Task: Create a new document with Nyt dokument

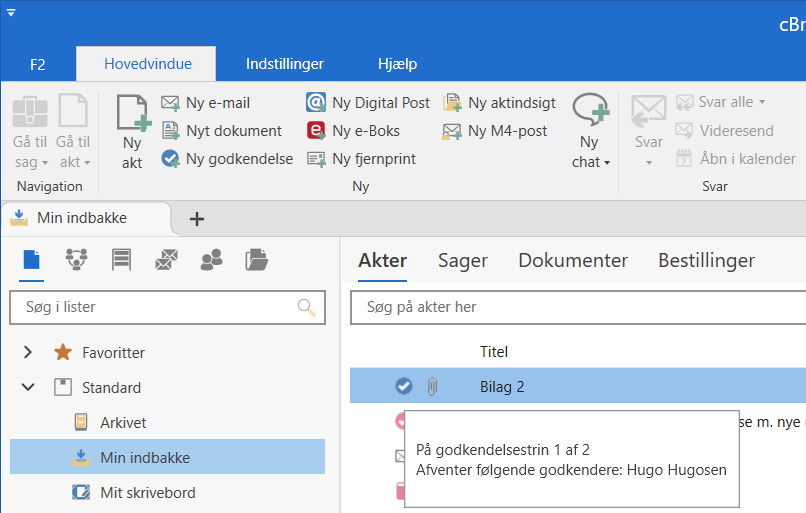Action: click(223, 131)
